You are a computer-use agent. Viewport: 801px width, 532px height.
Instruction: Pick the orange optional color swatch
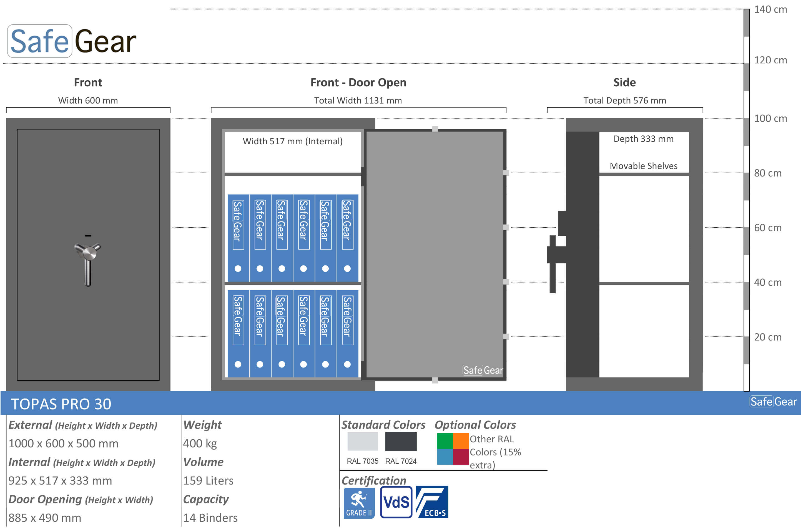click(461, 441)
